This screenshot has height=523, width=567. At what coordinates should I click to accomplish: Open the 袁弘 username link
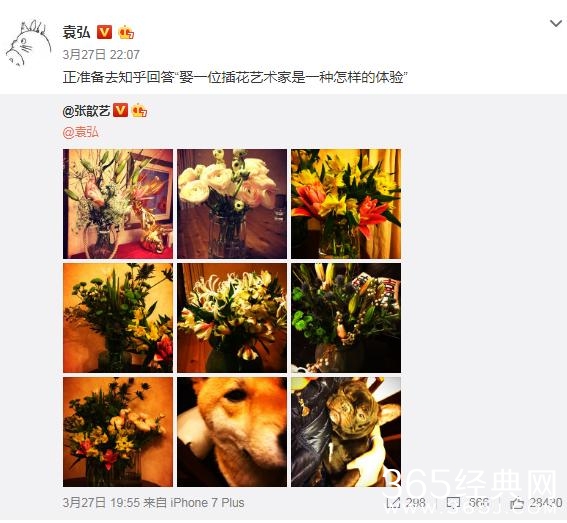click(x=76, y=32)
